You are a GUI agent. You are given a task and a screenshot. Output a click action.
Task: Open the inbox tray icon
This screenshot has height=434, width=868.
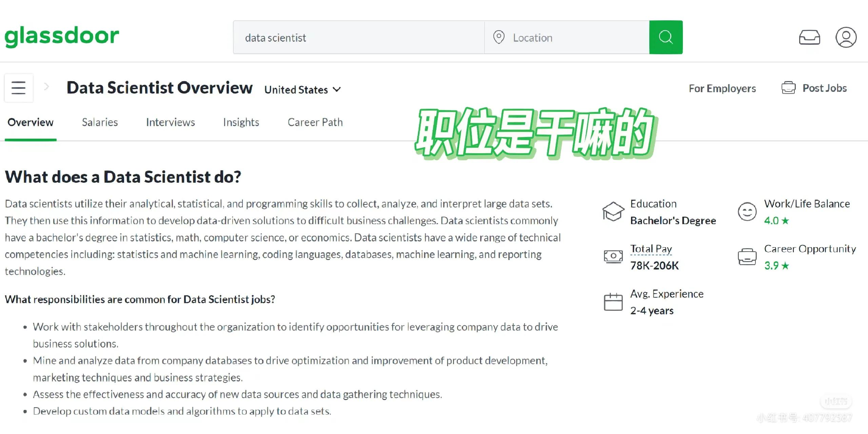tap(809, 37)
